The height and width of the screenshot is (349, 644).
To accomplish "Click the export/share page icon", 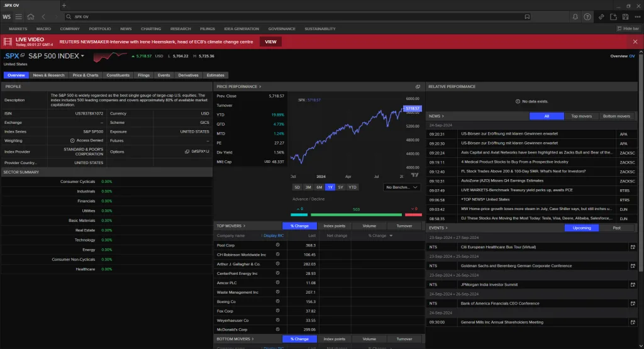I will [613, 17].
